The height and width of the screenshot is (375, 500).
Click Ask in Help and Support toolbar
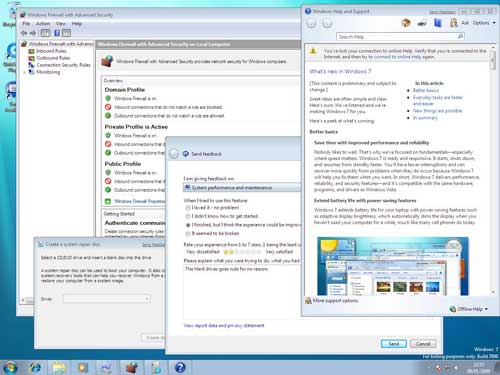point(465,23)
